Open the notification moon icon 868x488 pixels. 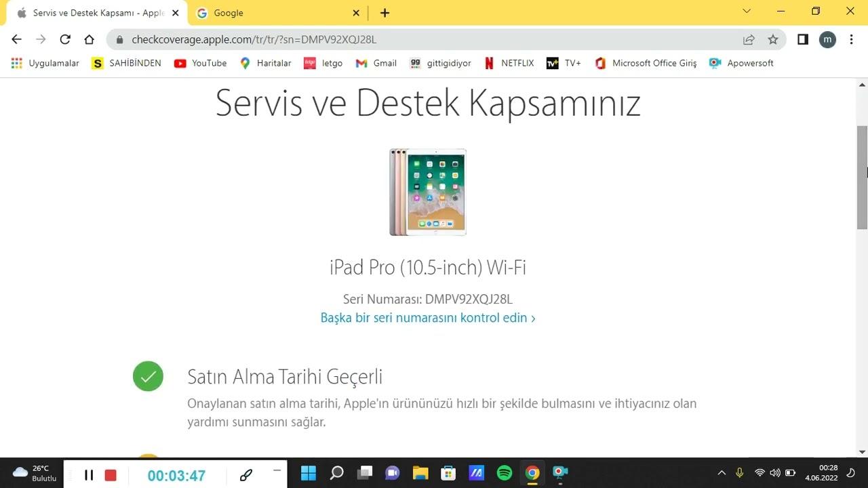(x=852, y=473)
